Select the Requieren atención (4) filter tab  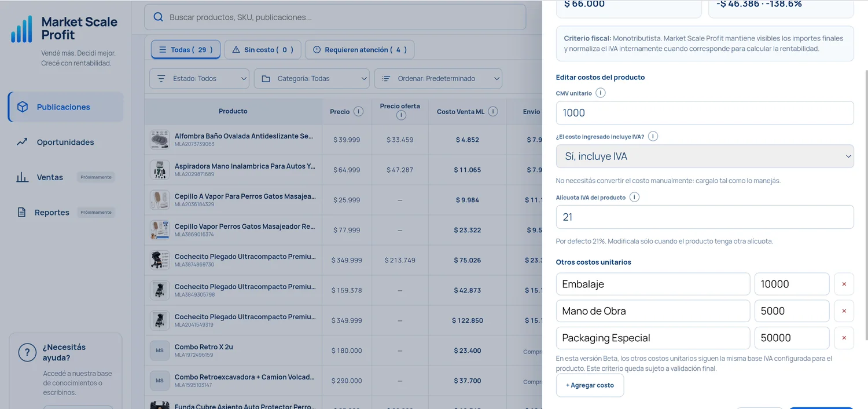(x=359, y=50)
